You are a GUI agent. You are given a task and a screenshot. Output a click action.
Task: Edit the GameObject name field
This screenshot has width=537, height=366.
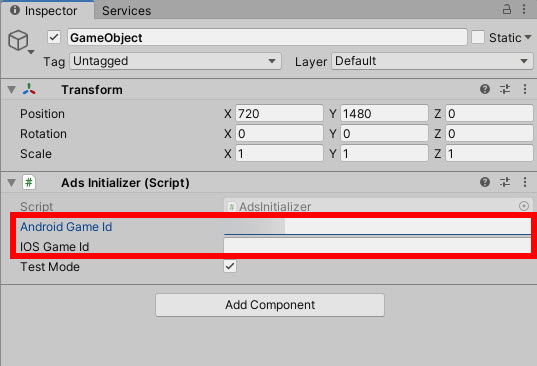(x=267, y=37)
